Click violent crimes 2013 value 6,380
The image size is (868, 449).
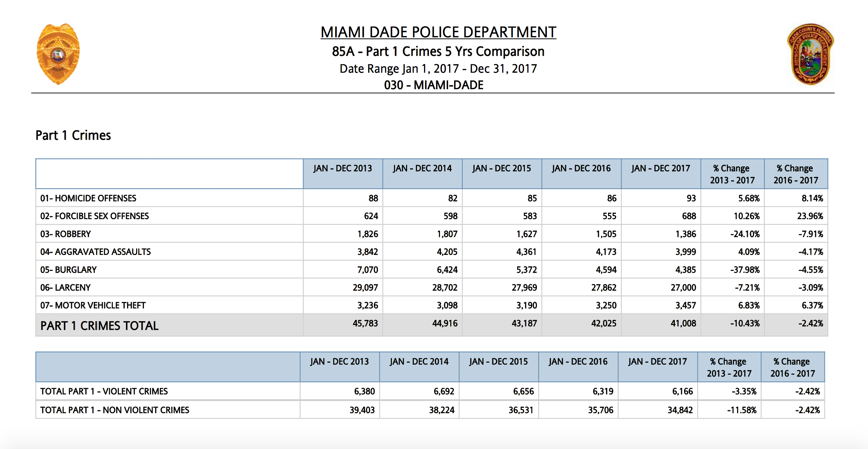[364, 391]
